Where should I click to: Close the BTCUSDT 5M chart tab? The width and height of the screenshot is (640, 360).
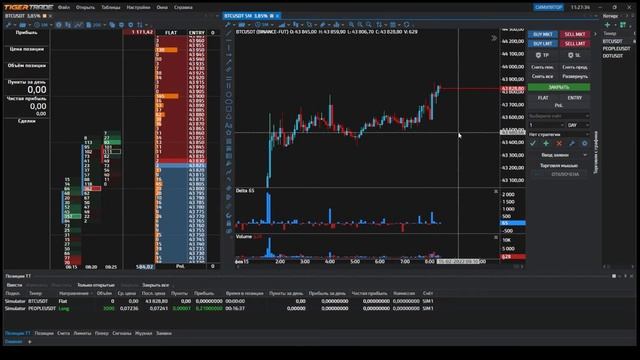(277, 16)
